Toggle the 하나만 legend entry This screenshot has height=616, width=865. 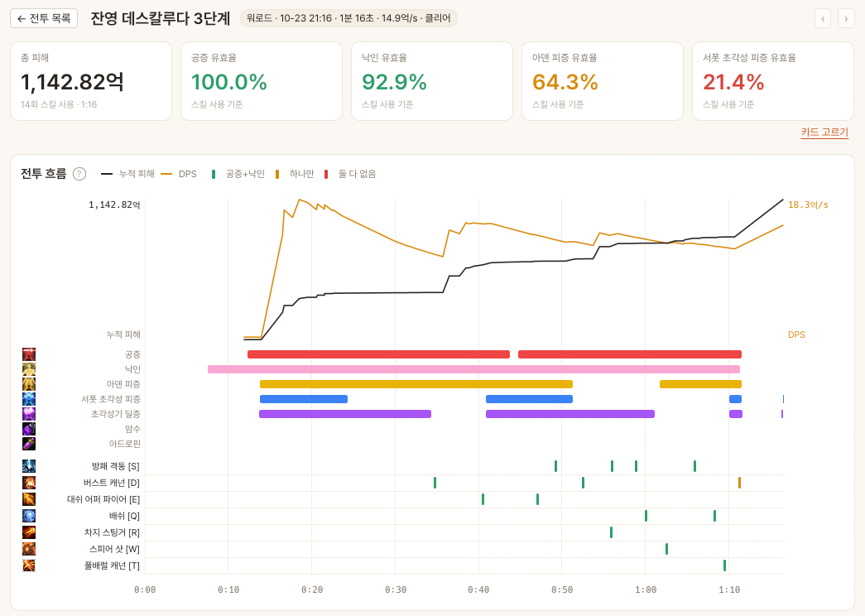coord(295,174)
